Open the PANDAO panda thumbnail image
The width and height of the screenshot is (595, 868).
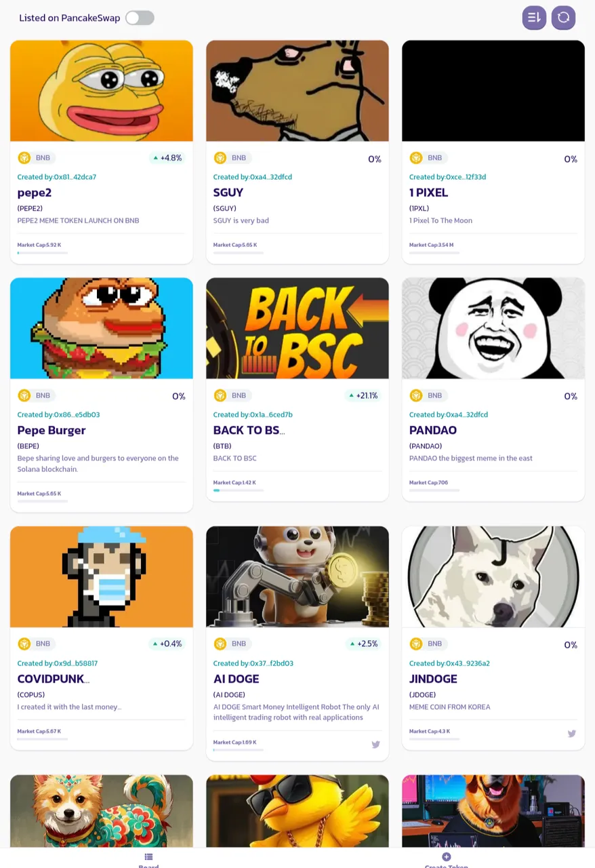coord(493,328)
